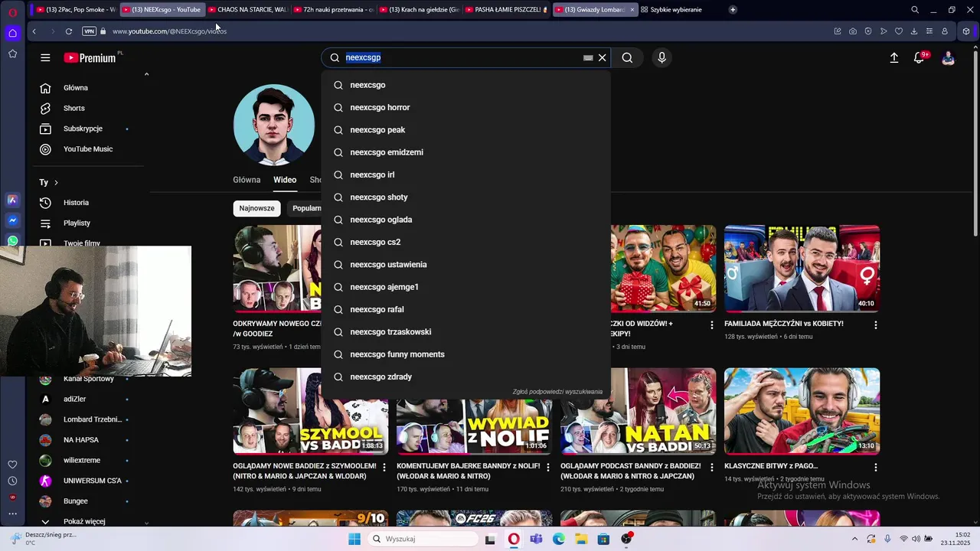The image size is (980, 551).
Task: Switch to the channel Główna tab
Action: pyautogui.click(x=247, y=180)
